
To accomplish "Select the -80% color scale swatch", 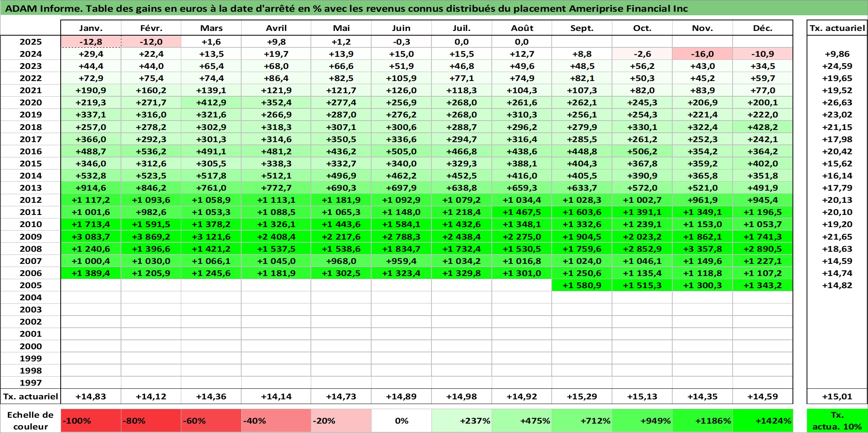I will click(x=151, y=421).
